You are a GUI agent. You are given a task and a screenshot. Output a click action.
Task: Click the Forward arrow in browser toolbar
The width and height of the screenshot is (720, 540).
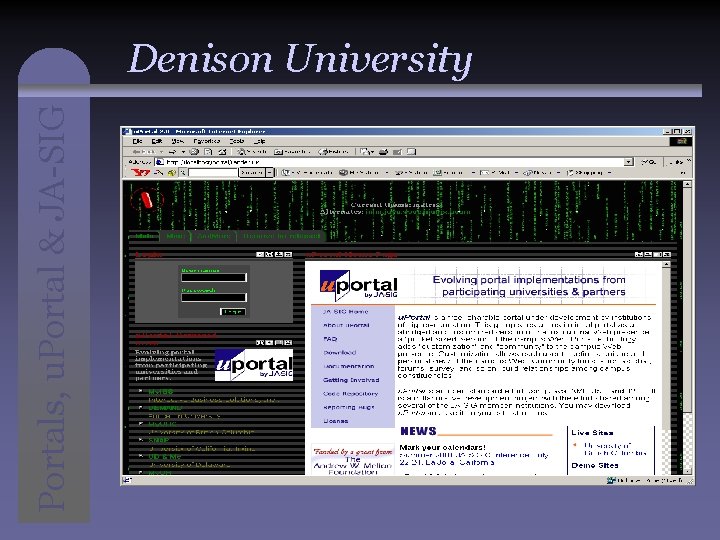pos(172,152)
